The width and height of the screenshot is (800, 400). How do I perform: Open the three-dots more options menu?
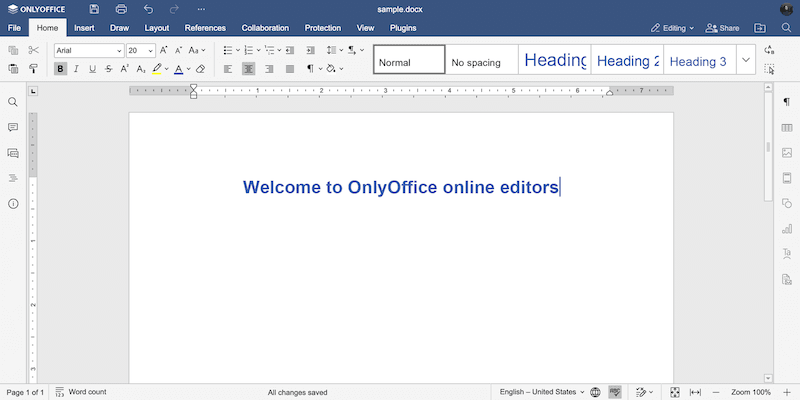tap(201, 9)
